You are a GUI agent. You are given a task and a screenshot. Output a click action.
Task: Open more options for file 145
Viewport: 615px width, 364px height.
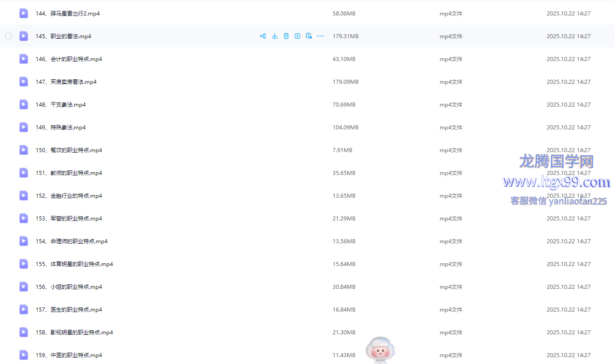tap(320, 36)
